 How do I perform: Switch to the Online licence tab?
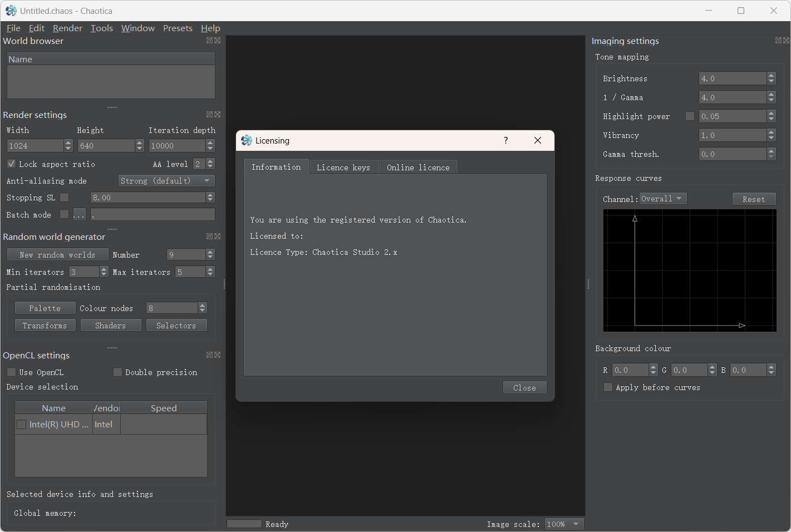[418, 168]
